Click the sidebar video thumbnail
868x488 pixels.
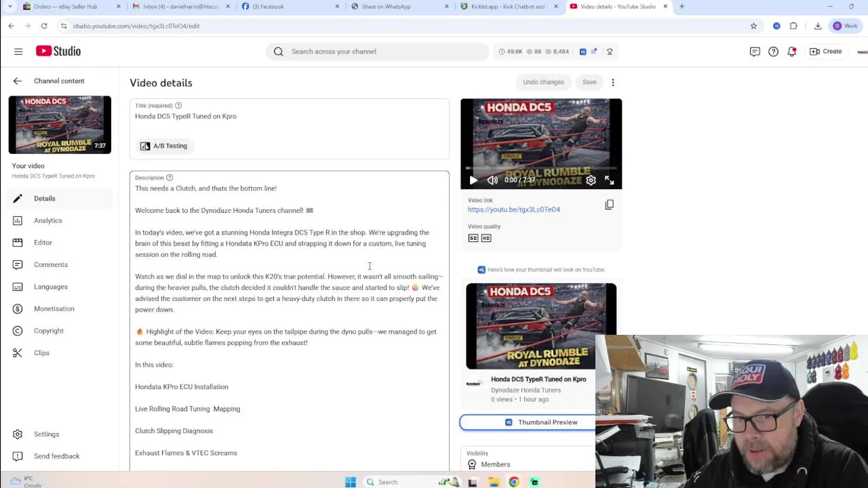(x=60, y=125)
